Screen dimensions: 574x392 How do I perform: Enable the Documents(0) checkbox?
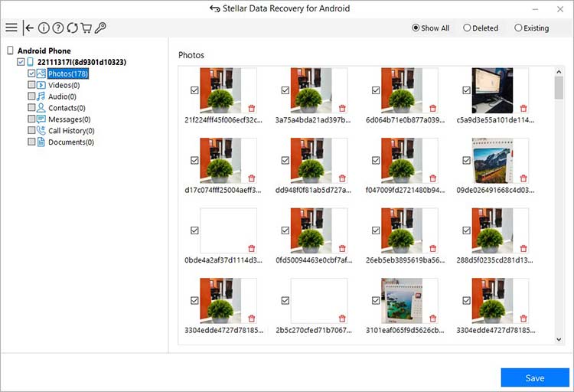coord(31,142)
